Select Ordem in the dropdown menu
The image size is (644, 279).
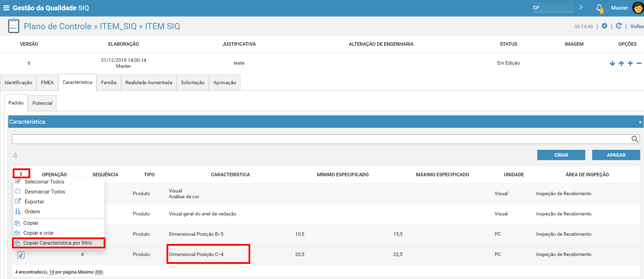pyautogui.click(x=32, y=212)
